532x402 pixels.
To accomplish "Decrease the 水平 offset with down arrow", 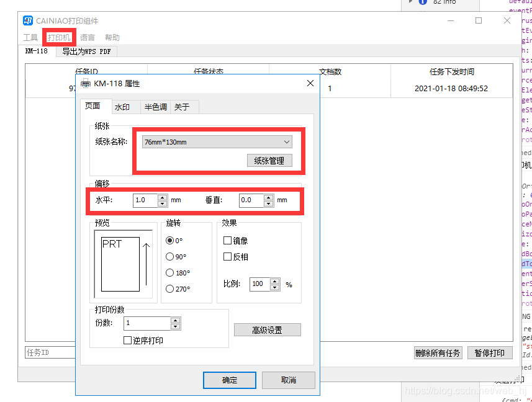I will (163, 203).
